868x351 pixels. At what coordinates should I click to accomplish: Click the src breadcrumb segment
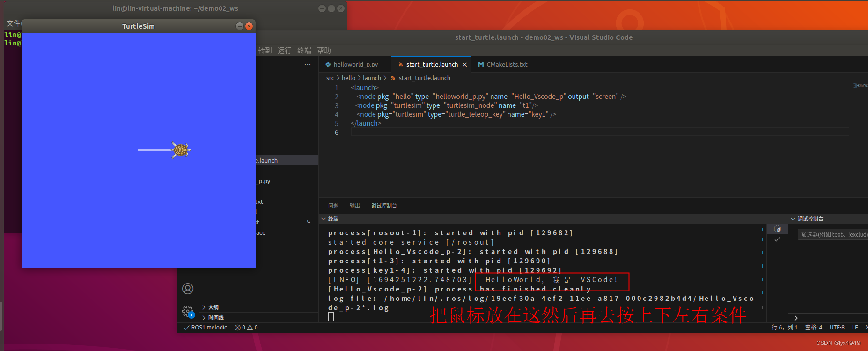[x=330, y=78]
